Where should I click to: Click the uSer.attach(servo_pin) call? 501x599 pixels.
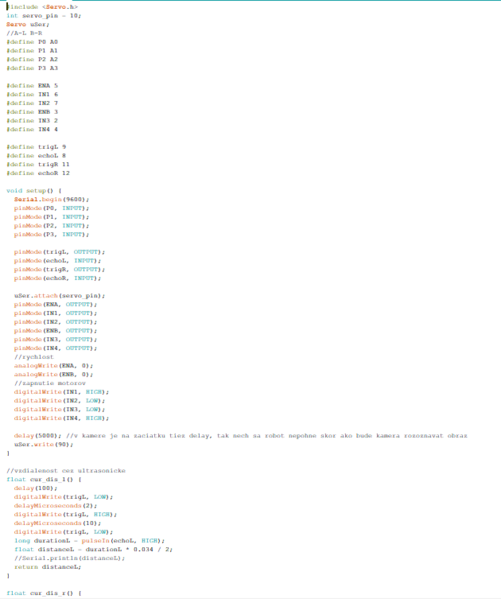[59, 296]
